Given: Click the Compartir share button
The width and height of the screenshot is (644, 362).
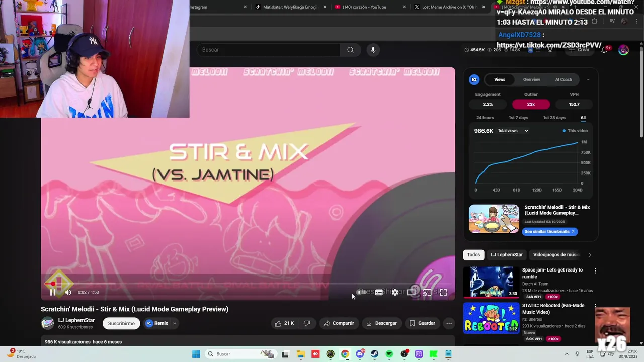Looking at the screenshot, I should pyautogui.click(x=339, y=323).
